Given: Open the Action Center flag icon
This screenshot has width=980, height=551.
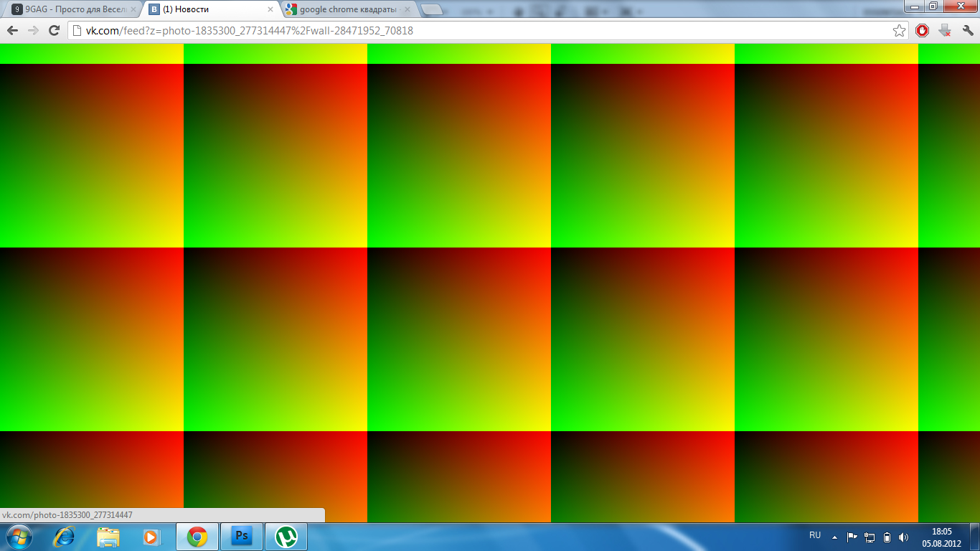Looking at the screenshot, I should 852,537.
